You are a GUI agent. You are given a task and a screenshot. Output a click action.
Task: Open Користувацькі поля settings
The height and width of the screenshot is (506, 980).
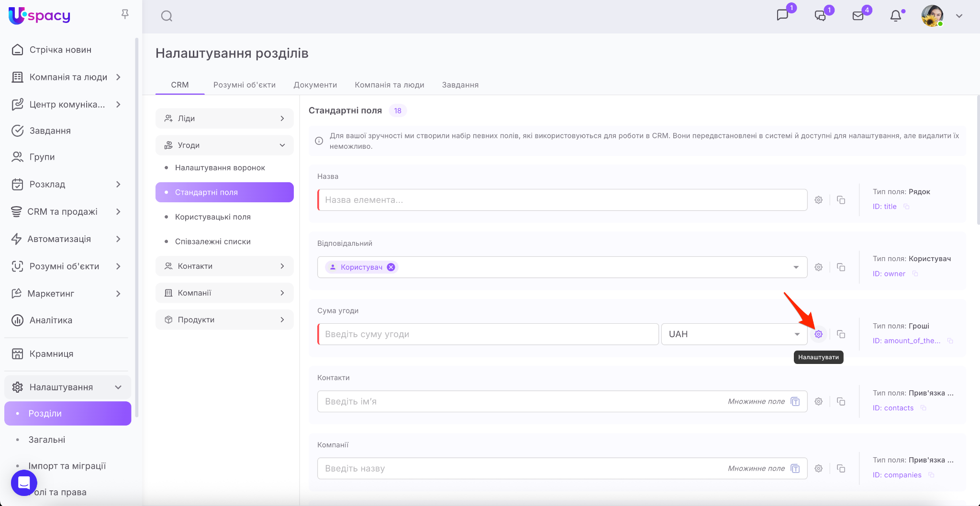(212, 217)
